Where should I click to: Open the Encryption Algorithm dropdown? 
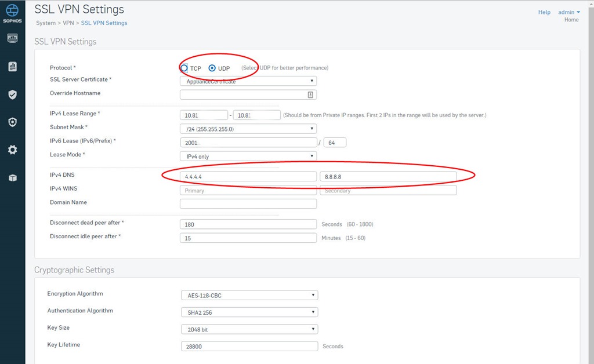[249, 295]
